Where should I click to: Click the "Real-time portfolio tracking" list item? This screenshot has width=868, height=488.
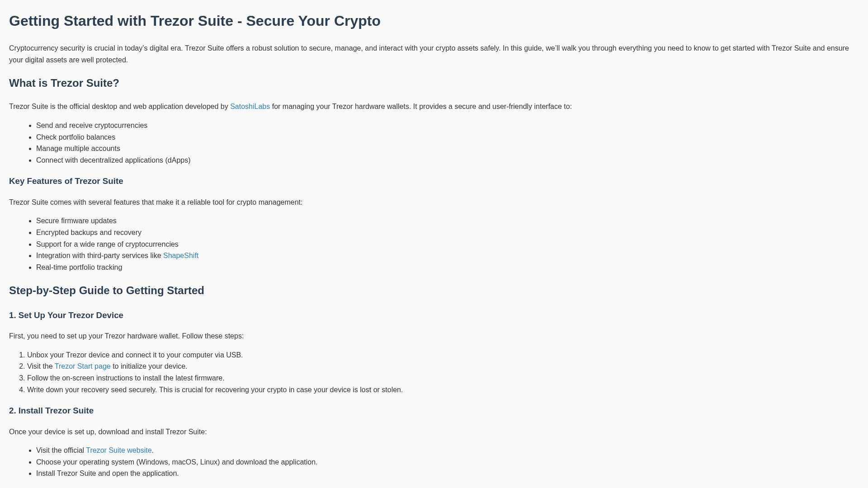tap(79, 267)
